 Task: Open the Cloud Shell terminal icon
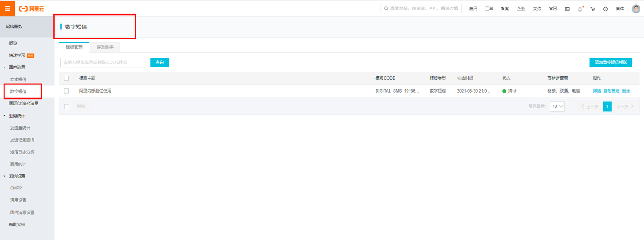point(567,9)
